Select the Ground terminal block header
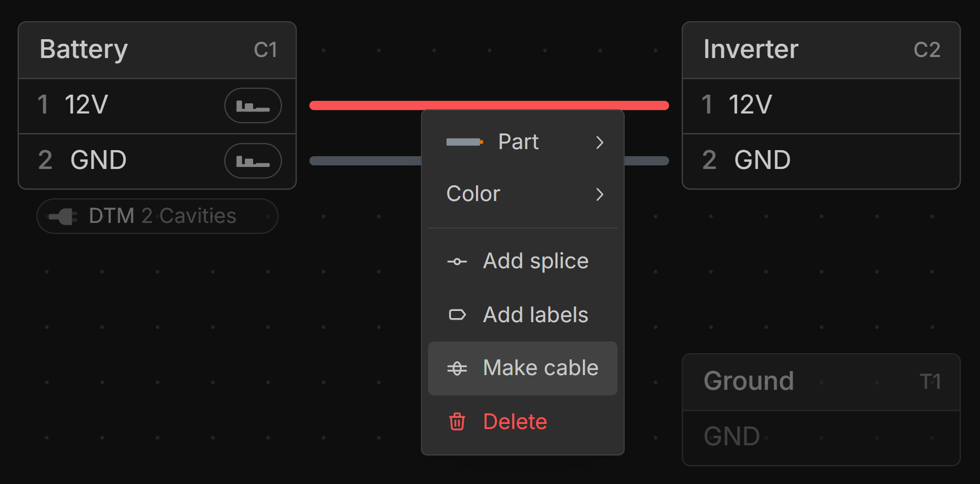The image size is (980, 484). coord(821,382)
